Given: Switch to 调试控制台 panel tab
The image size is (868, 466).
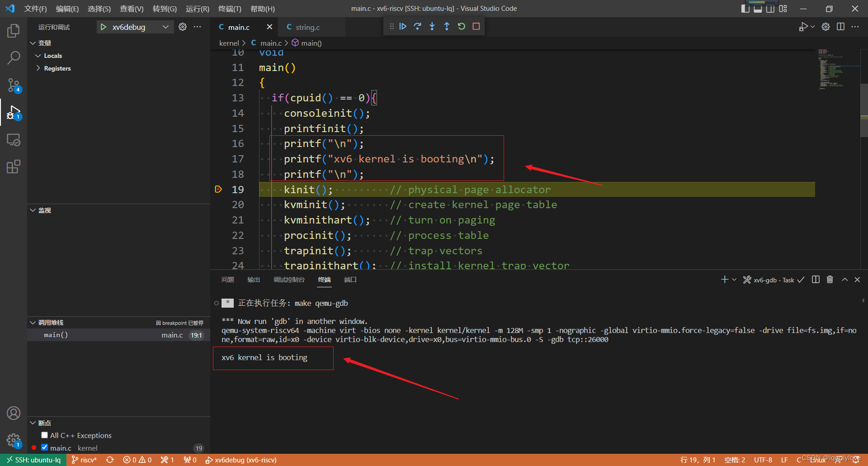Looking at the screenshot, I should click(x=289, y=280).
